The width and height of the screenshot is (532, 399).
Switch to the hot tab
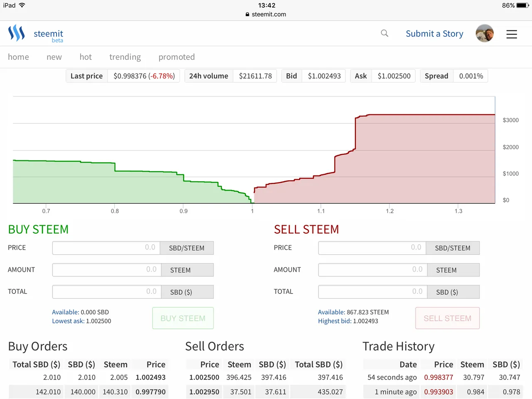(86, 57)
